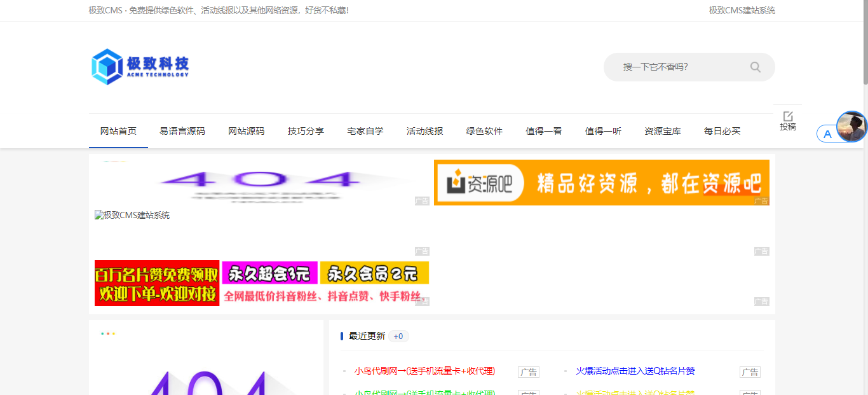Click the broken 极致CMS建站系统 image

pos(132,216)
